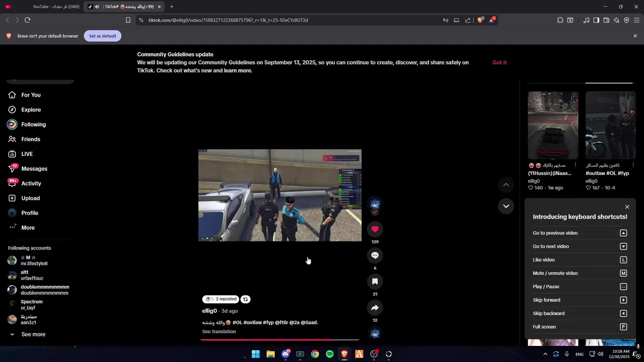Open Brave playlist music note icon

[x=586, y=20]
